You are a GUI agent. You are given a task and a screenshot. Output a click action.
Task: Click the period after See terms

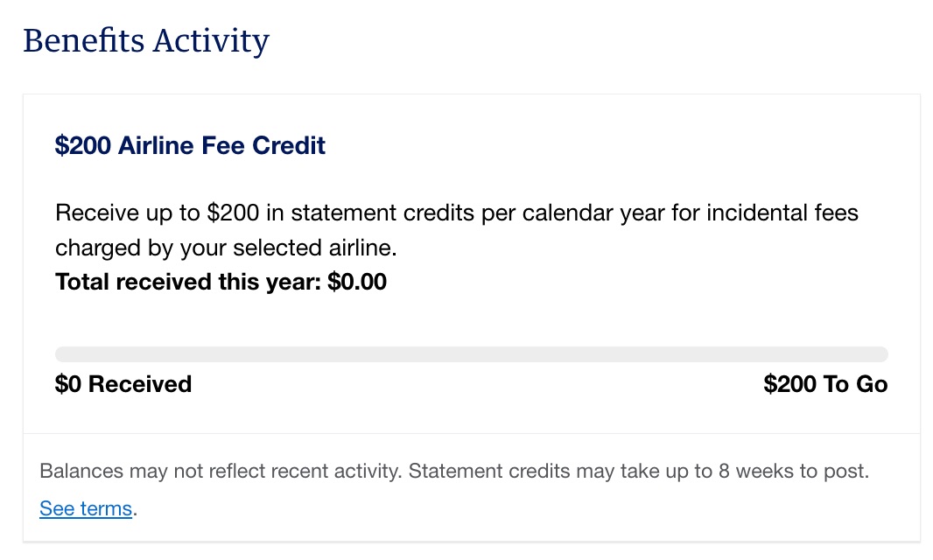(x=133, y=508)
